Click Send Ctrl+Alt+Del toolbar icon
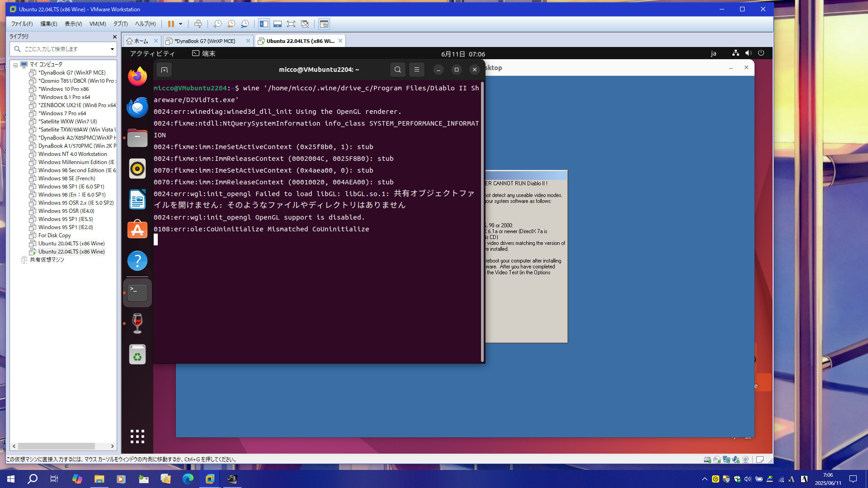The width and height of the screenshot is (868, 488). (198, 24)
